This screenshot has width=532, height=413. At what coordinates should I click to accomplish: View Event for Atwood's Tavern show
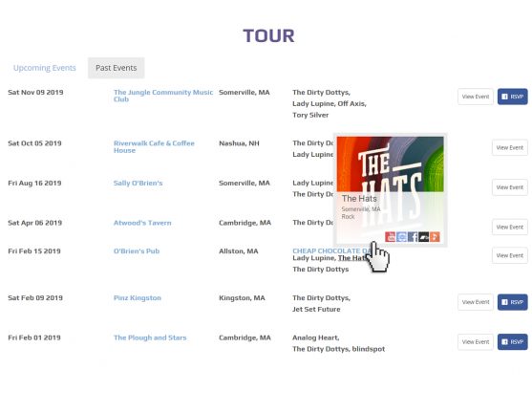[510, 228]
